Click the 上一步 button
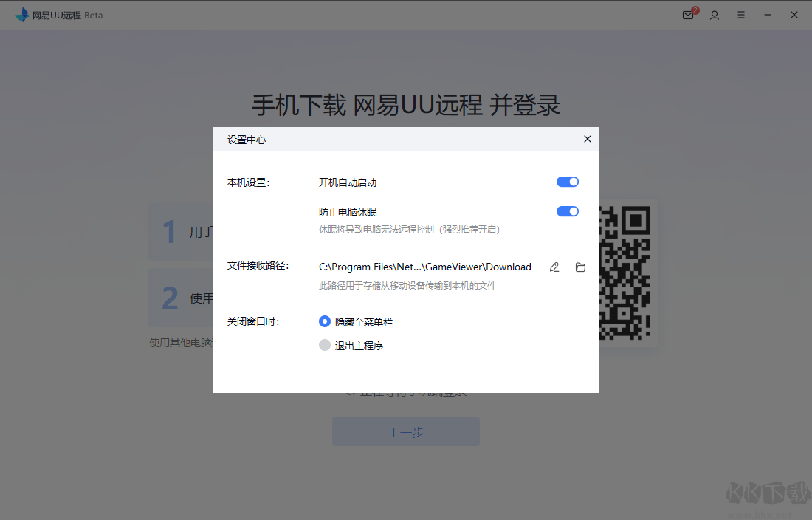This screenshot has width=812, height=520. point(406,431)
